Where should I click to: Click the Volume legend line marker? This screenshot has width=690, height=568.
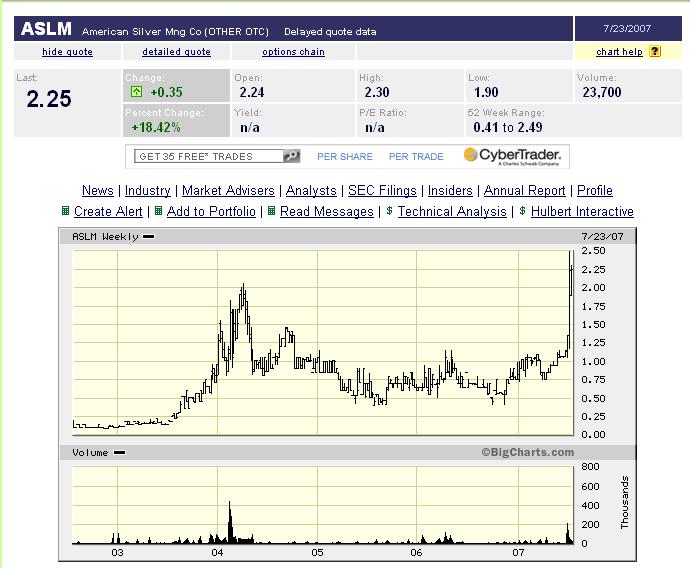[x=119, y=452]
